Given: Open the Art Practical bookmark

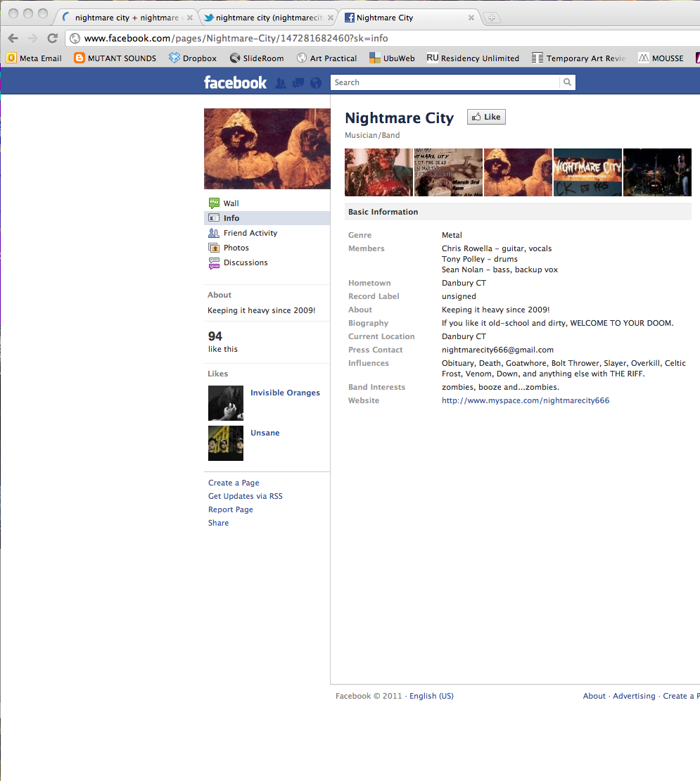Looking at the screenshot, I should (326, 58).
